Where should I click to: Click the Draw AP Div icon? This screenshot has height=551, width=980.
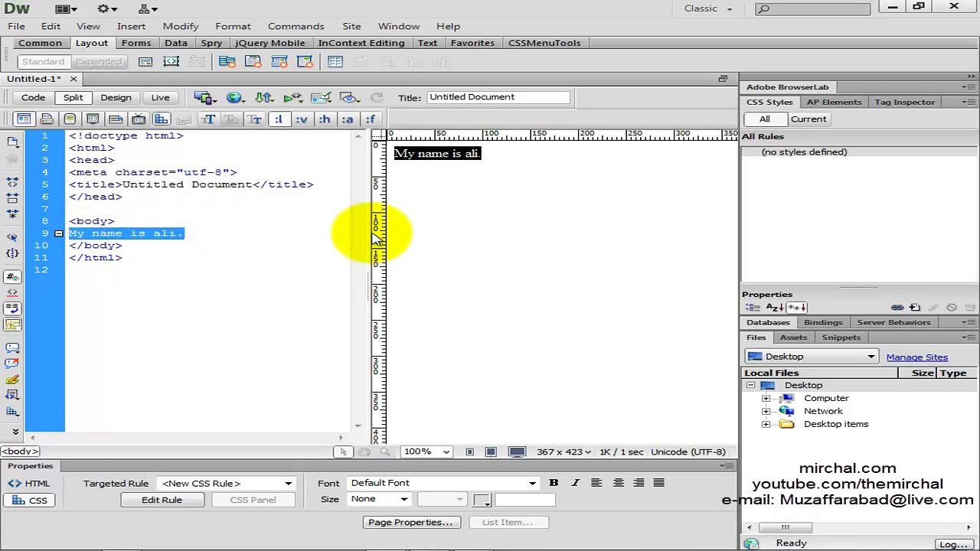(x=171, y=61)
